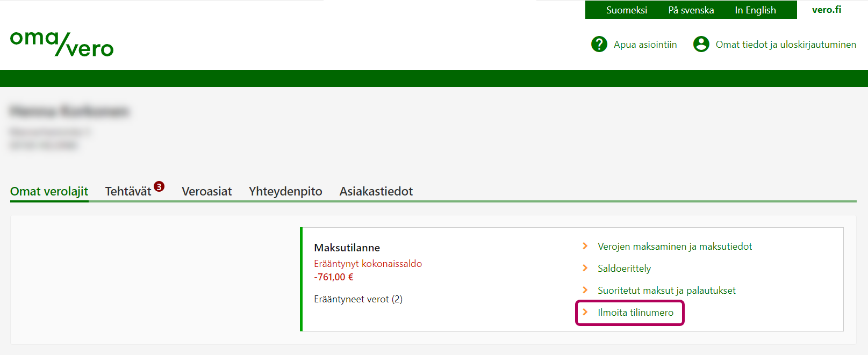
Task: Open the vero.fi link
Action: tap(826, 10)
